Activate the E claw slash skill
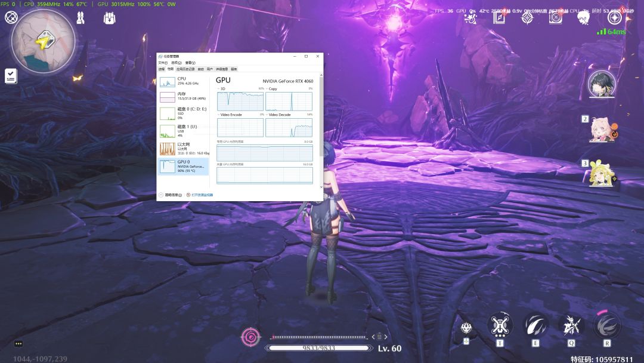The image size is (644, 363). [x=535, y=325]
